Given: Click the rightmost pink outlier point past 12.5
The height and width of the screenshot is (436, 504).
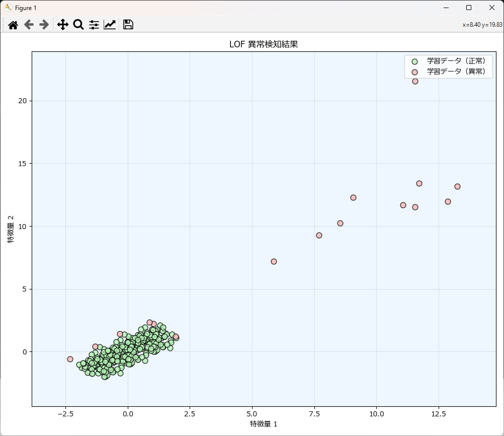Looking at the screenshot, I should (x=457, y=186).
